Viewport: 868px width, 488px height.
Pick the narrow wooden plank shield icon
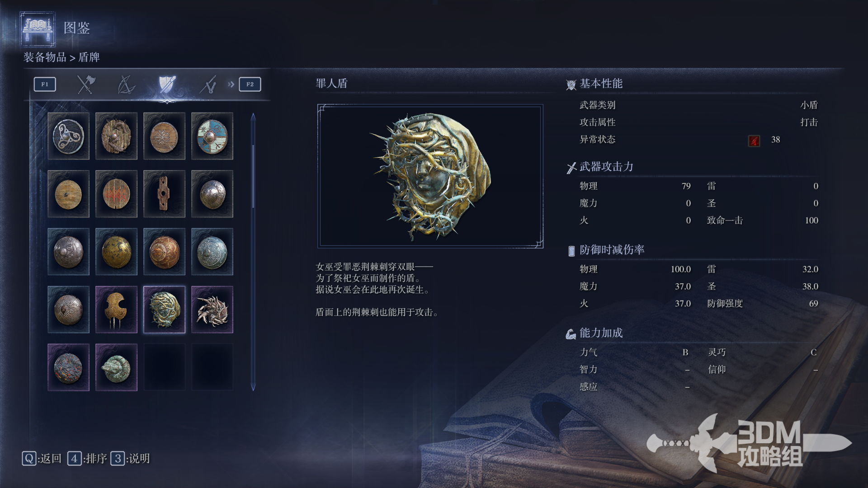pos(164,194)
